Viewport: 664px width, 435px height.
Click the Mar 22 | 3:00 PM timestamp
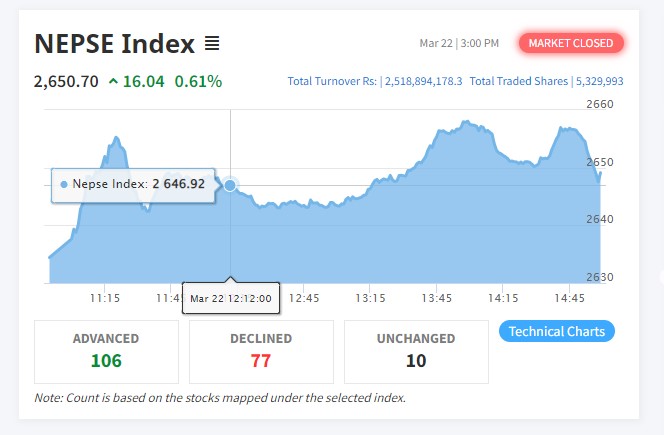pos(459,43)
